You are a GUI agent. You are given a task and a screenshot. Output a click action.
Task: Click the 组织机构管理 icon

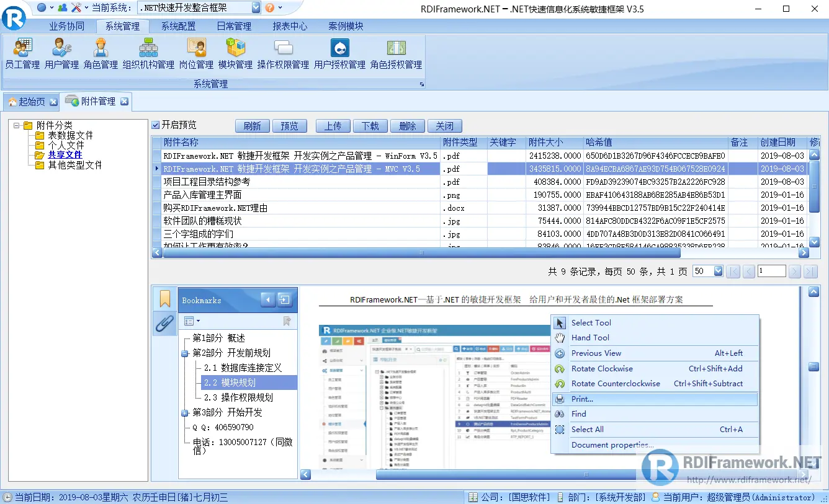point(148,53)
